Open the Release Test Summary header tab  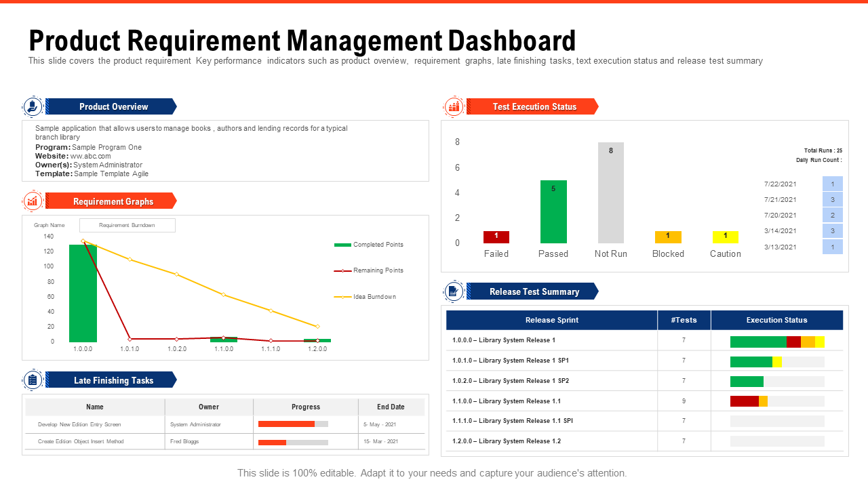(534, 291)
